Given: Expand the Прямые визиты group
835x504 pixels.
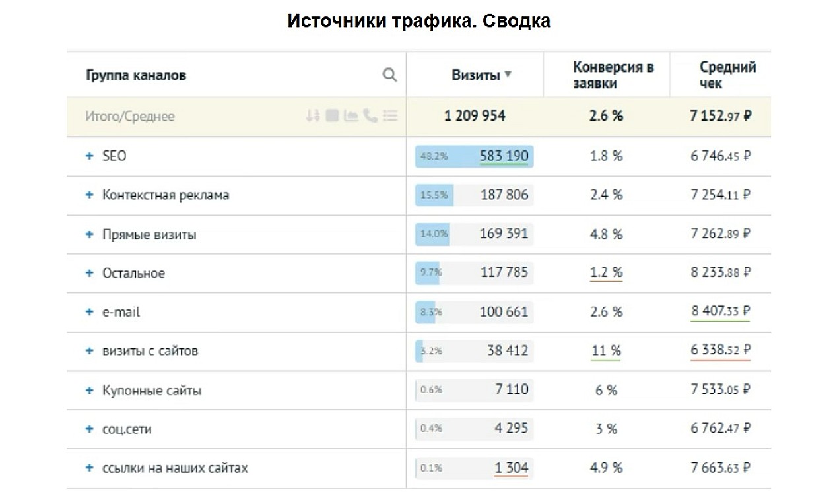Looking at the screenshot, I should 90,234.
